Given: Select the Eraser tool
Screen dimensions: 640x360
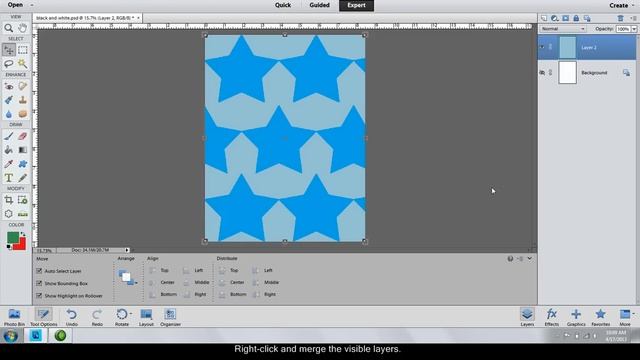Looking at the screenshot, I should [x=23, y=136].
